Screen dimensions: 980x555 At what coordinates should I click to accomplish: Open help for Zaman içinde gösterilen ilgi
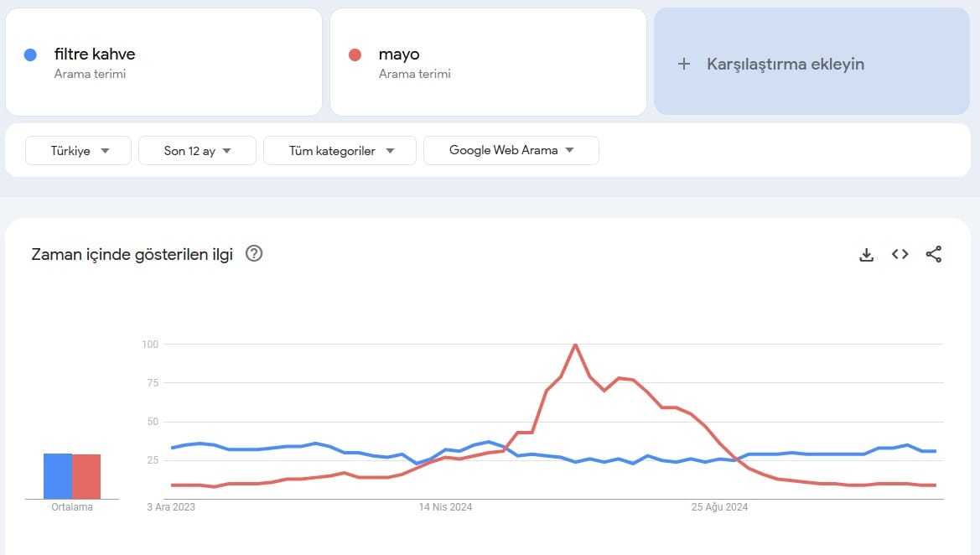(254, 253)
